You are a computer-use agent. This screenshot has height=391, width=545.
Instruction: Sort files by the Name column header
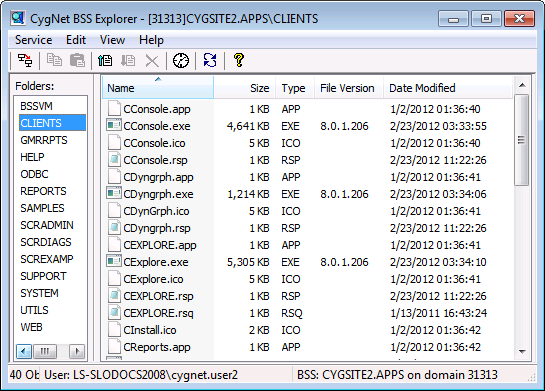tap(158, 88)
